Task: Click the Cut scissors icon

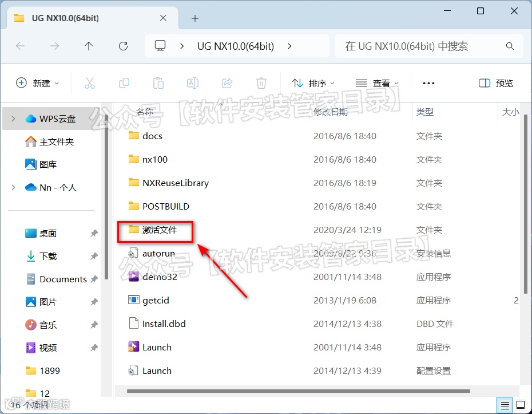Action: [90, 83]
